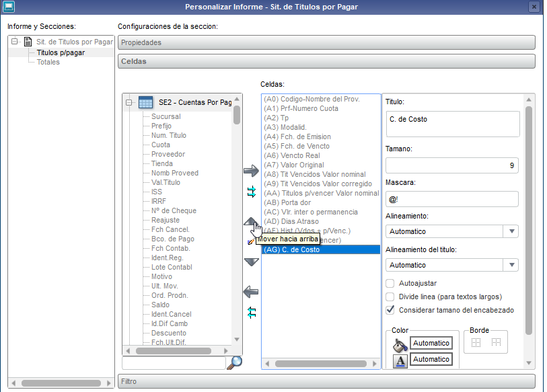This screenshot has width=547, height=392.
Task: Click the Tamano input field
Action: pyautogui.click(x=451, y=165)
